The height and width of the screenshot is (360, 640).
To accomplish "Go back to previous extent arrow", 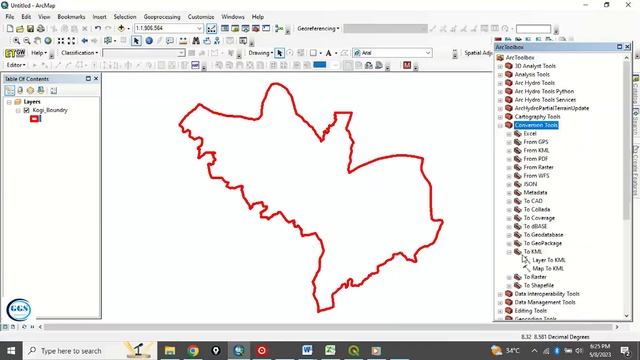I will 84,41.
